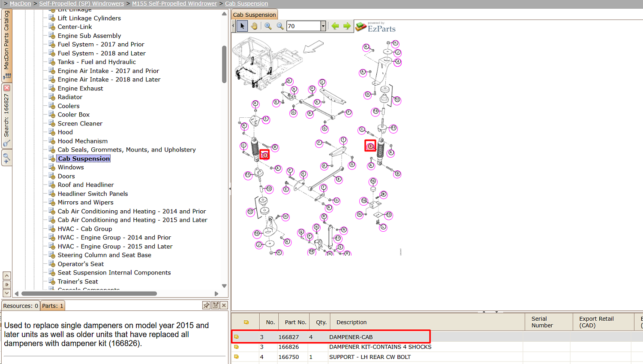Click the Doors tree icon
The height and width of the screenshot is (364, 643).
[x=52, y=176]
